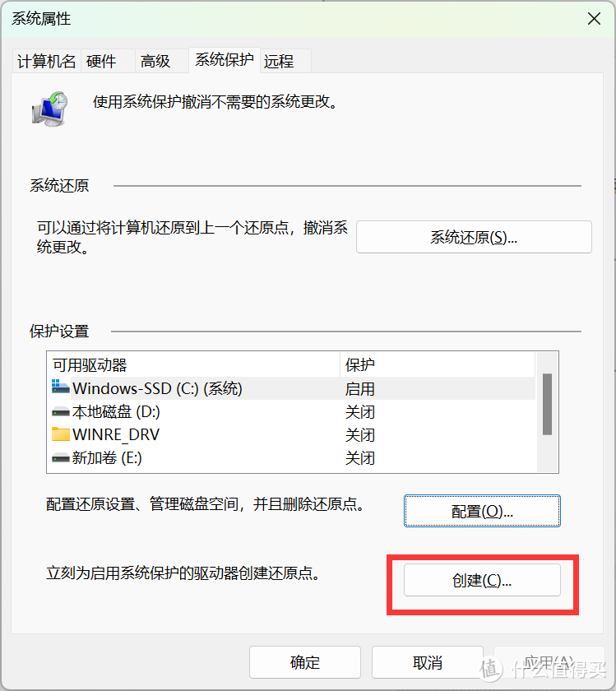Image resolution: width=616 pixels, height=691 pixels.
Task: Click the 取消 button
Action: tap(428, 662)
